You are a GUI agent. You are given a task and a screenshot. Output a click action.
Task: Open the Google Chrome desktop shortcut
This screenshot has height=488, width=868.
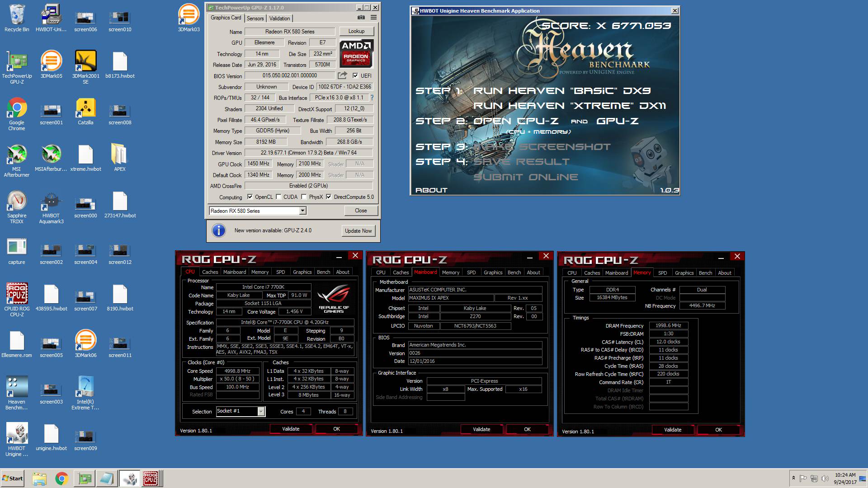17,114
